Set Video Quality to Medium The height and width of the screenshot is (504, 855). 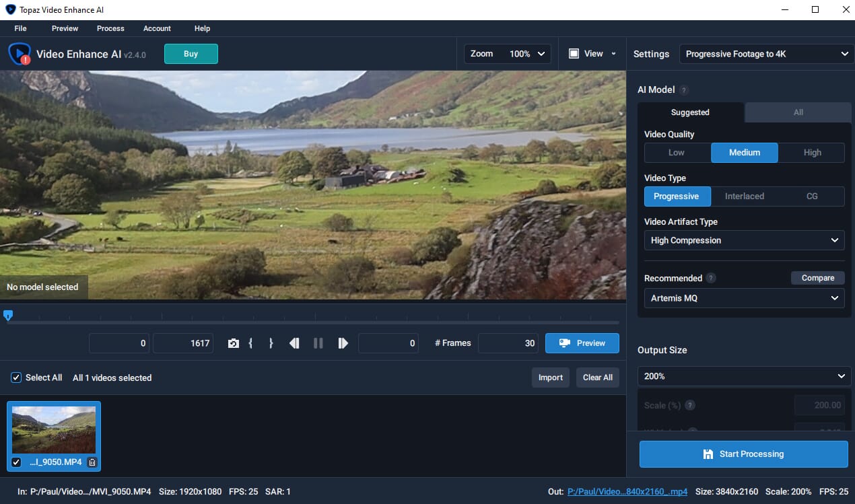745,153
